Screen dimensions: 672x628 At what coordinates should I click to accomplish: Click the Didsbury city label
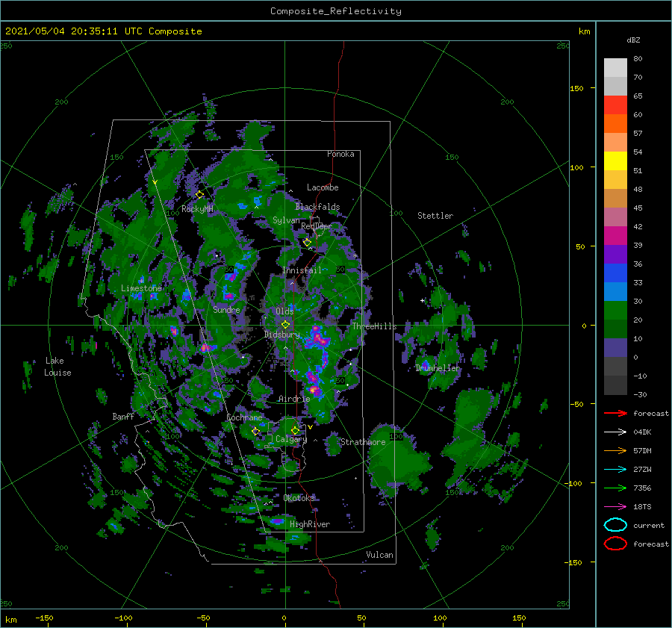coord(282,335)
